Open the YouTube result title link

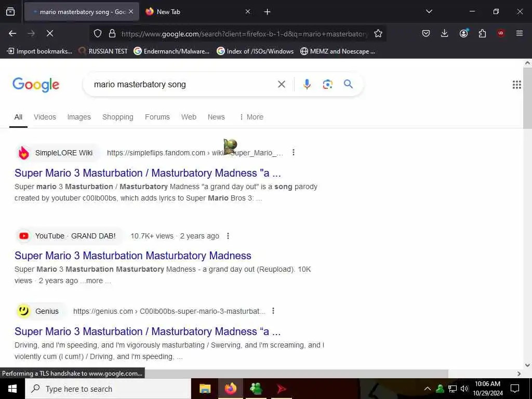(133, 256)
